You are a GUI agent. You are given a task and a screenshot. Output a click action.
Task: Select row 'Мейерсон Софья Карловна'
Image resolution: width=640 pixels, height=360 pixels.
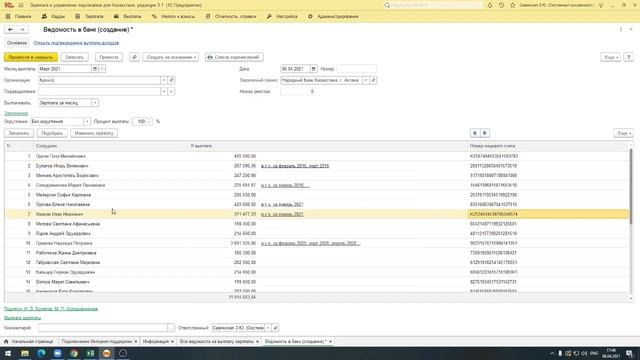pos(316,195)
